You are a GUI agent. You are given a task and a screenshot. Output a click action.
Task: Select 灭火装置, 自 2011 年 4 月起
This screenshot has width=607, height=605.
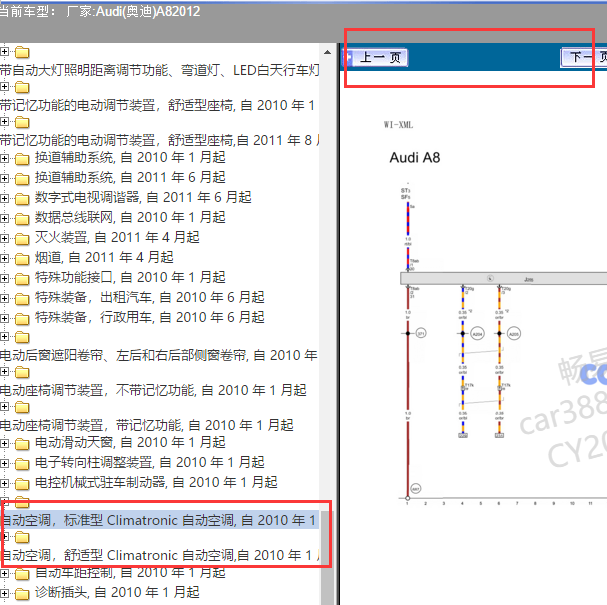(x=117, y=238)
